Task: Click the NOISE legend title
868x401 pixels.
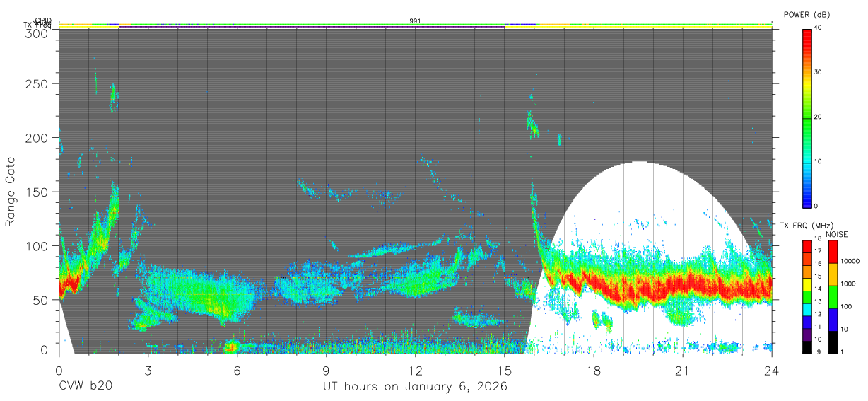Action: point(837,234)
